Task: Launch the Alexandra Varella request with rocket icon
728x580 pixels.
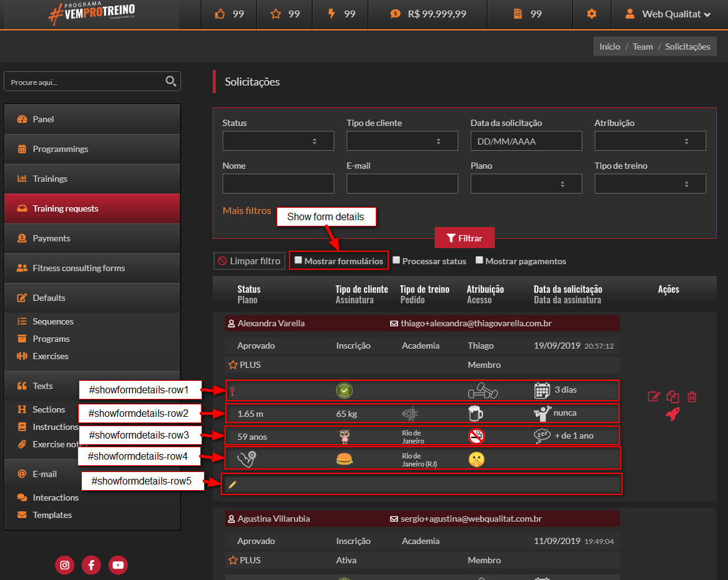Action: pos(673,414)
